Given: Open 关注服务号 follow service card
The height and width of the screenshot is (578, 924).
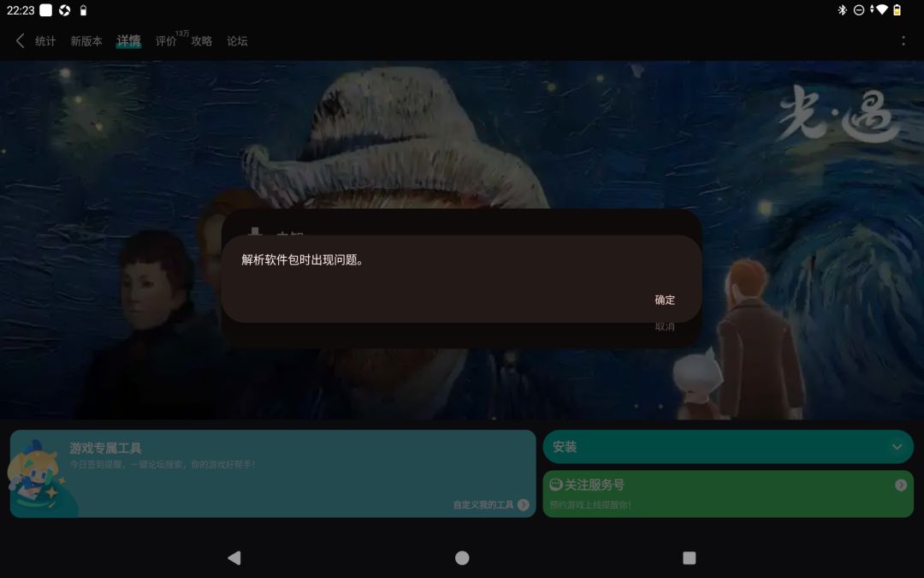Looking at the screenshot, I should click(728, 494).
